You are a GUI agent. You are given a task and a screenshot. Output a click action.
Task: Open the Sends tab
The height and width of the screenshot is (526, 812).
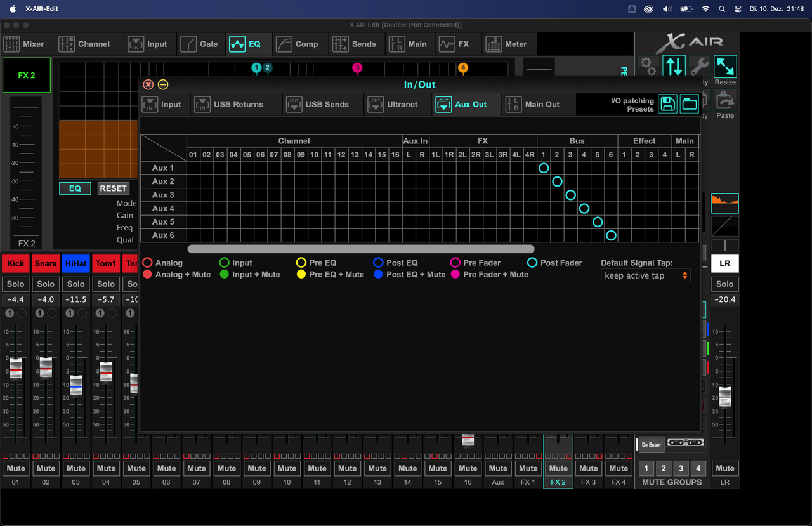(x=355, y=44)
